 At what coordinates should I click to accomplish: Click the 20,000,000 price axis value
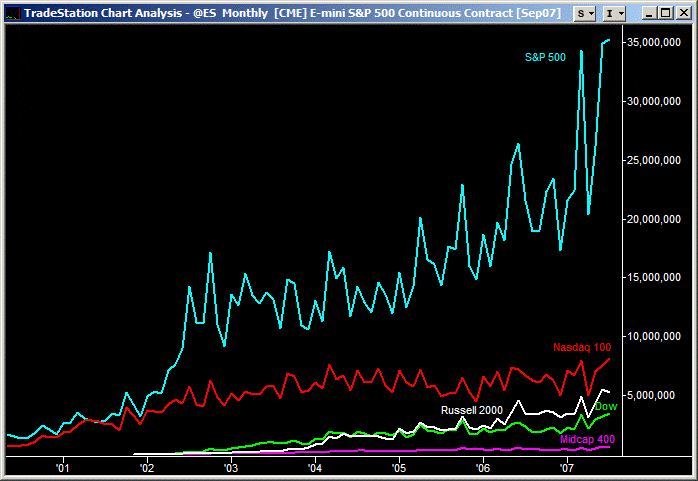653,219
